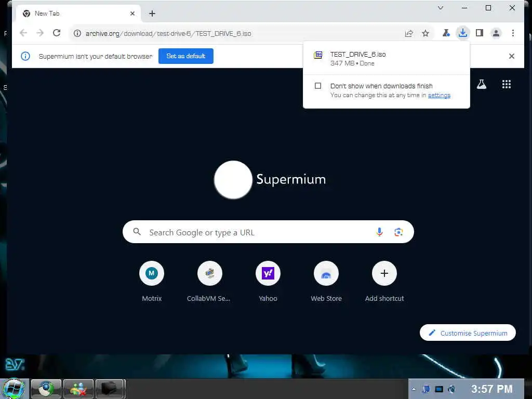Open the profile avatar menu
Screen dimensions: 532x399
point(496,33)
